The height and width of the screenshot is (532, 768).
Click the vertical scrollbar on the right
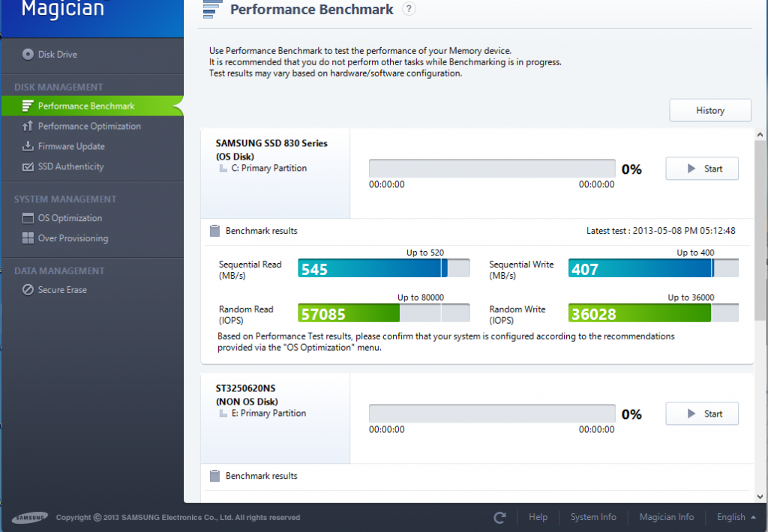coord(760,225)
